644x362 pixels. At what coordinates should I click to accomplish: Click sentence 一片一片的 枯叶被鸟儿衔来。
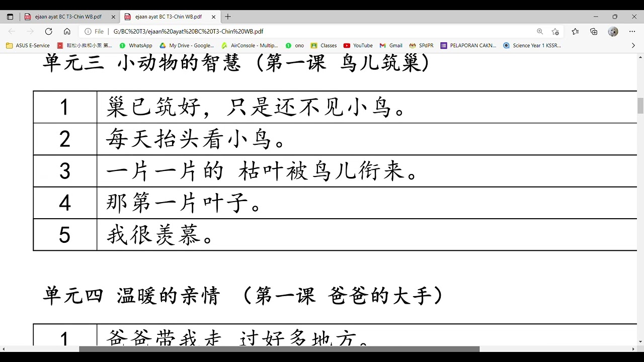pyautogui.click(x=262, y=171)
